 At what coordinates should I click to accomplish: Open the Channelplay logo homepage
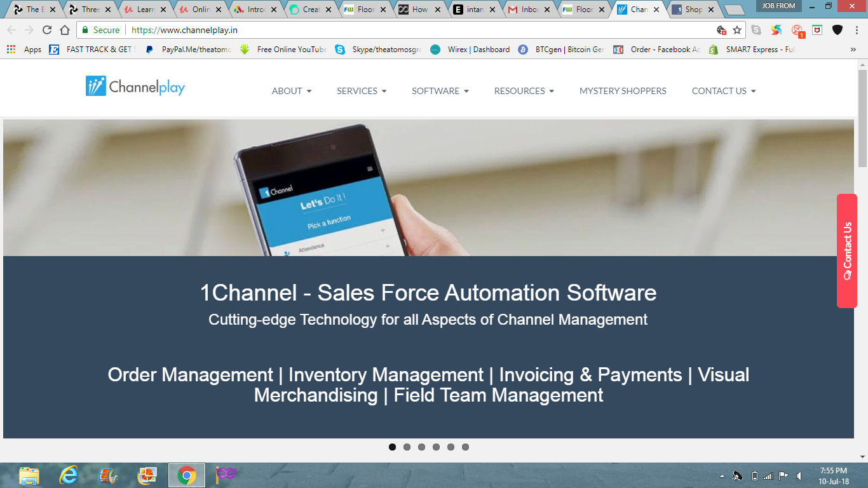(x=135, y=87)
